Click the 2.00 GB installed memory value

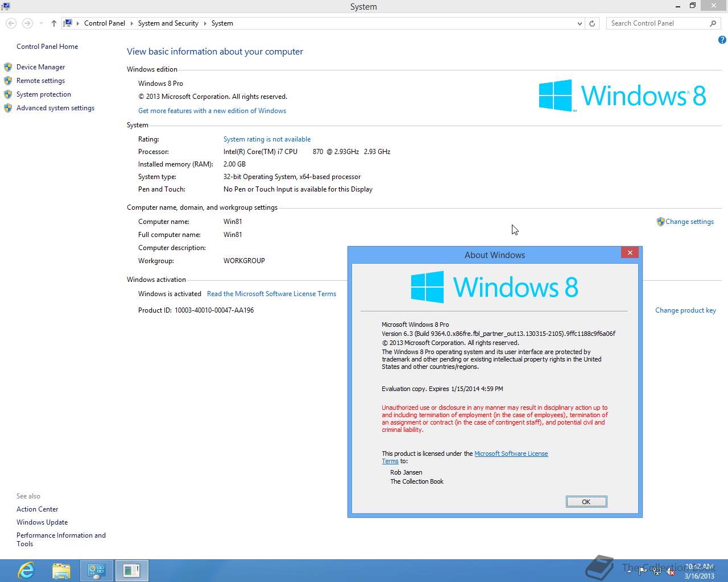(x=234, y=164)
